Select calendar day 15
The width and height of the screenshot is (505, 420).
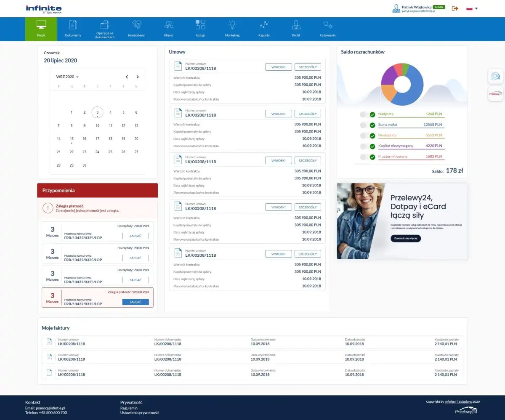tap(72, 138)
